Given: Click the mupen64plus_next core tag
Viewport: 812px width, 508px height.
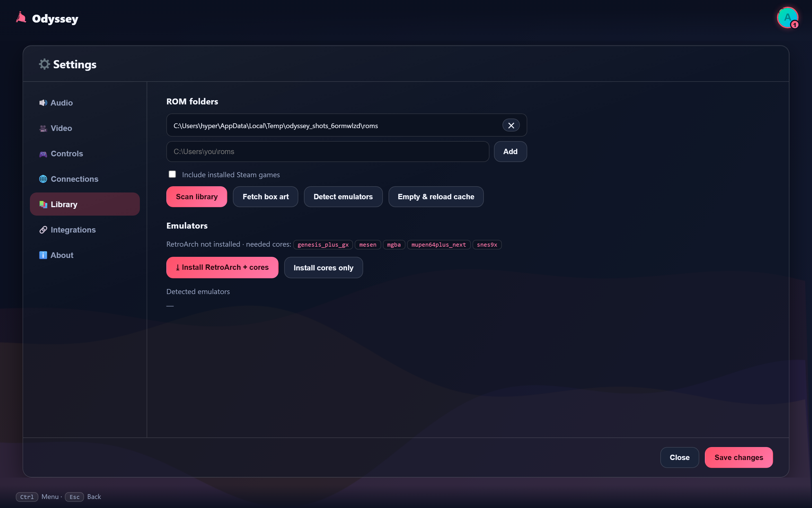Looking at the screenshot, I should [438, 245].
